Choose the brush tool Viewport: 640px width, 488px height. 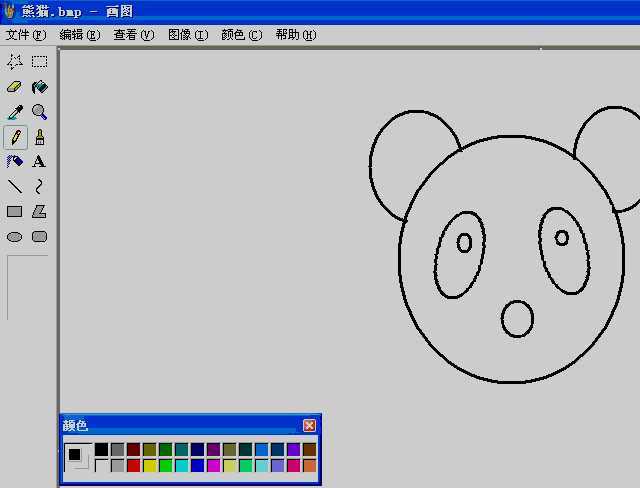click(40, 137)
